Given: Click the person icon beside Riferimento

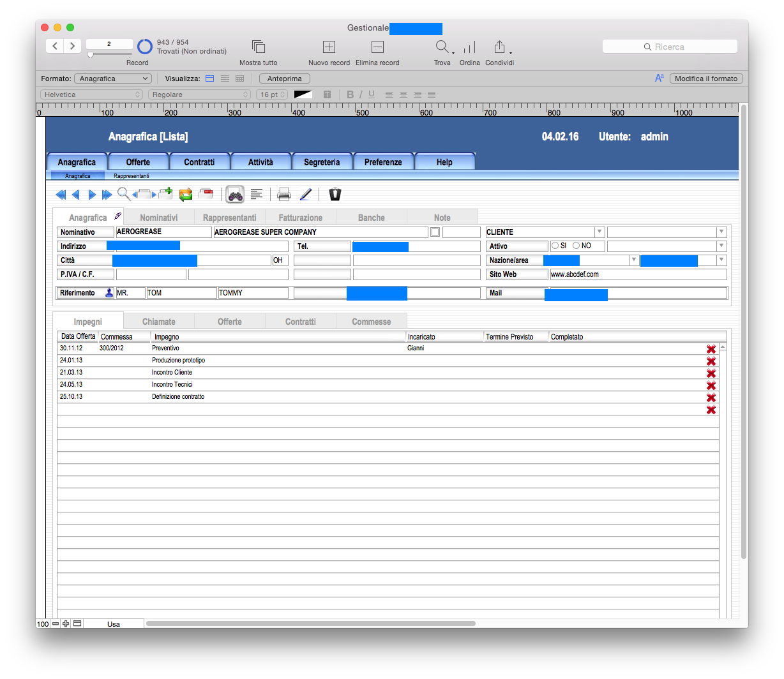Looking at the screenshot, I should [109, 293].
